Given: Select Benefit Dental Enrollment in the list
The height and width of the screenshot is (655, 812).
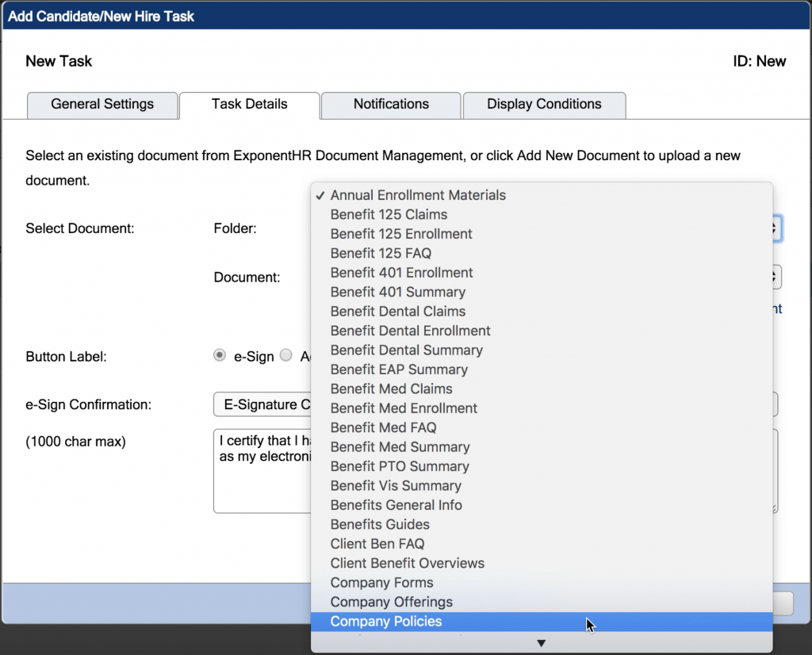Looking at the screenshot, I should (409, 331).
